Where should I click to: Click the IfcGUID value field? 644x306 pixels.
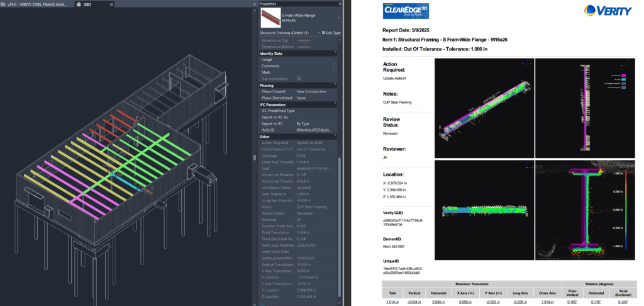(316, 130)
